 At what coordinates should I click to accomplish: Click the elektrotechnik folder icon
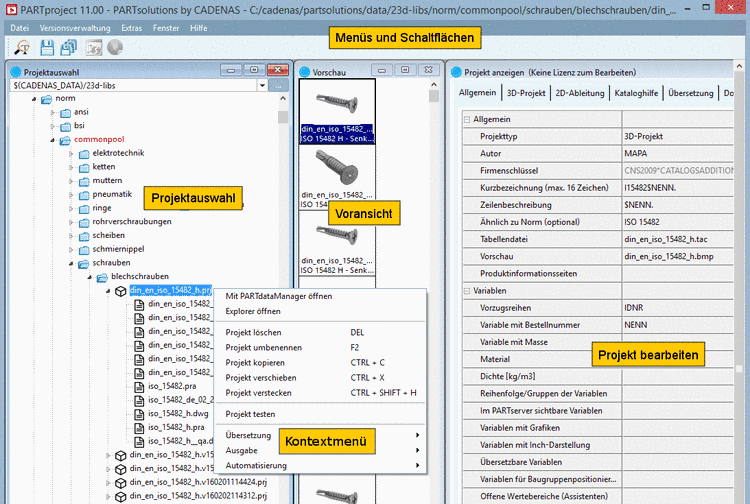(84, 154)
